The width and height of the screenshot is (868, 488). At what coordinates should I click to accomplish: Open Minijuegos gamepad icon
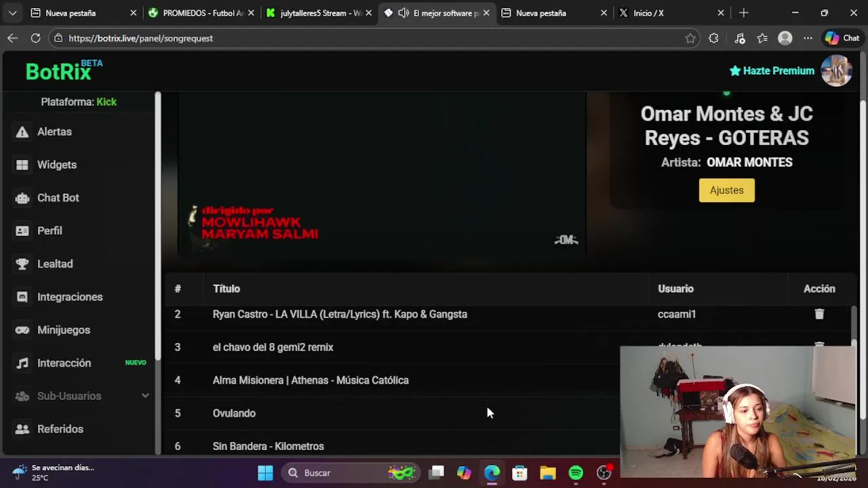click(x=22, y=330)
